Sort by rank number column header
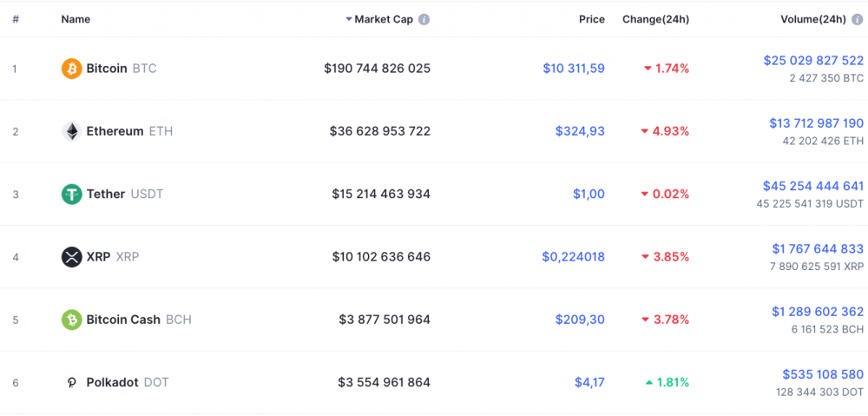The width and height of the screenshot is (868, 416). pos(16,19)
